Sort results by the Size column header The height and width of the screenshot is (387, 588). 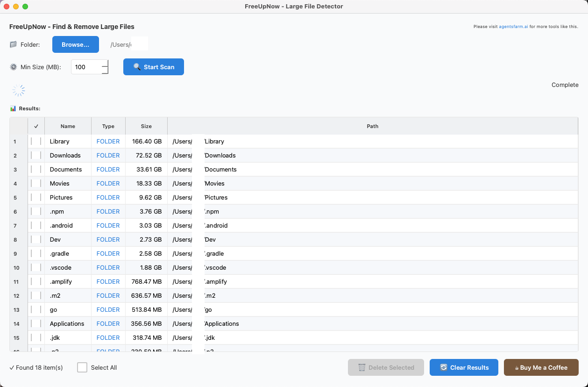click(x=146, y=126)
